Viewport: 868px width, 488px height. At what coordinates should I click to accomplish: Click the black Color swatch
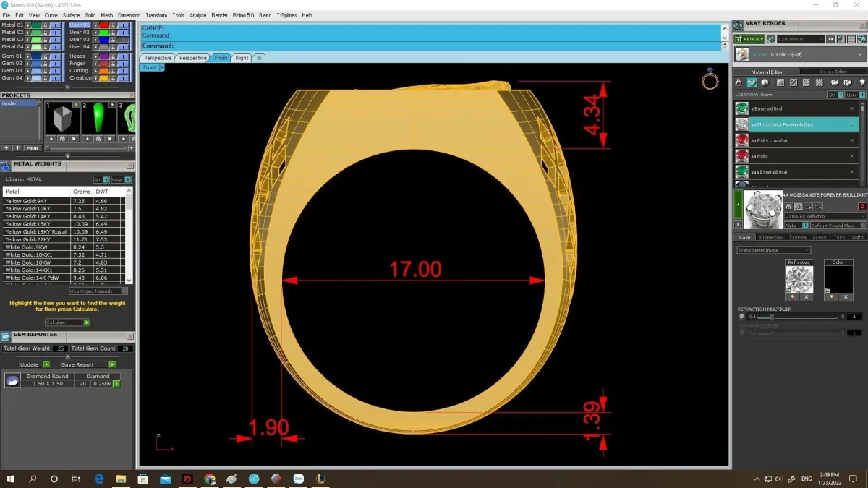pyautogui.click(x=838, y=279)
